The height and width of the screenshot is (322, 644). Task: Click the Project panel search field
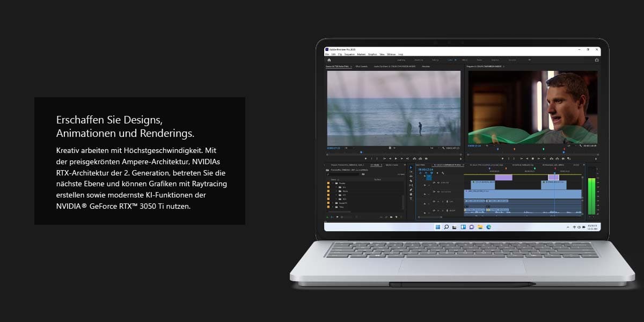(x=342, y=174)
